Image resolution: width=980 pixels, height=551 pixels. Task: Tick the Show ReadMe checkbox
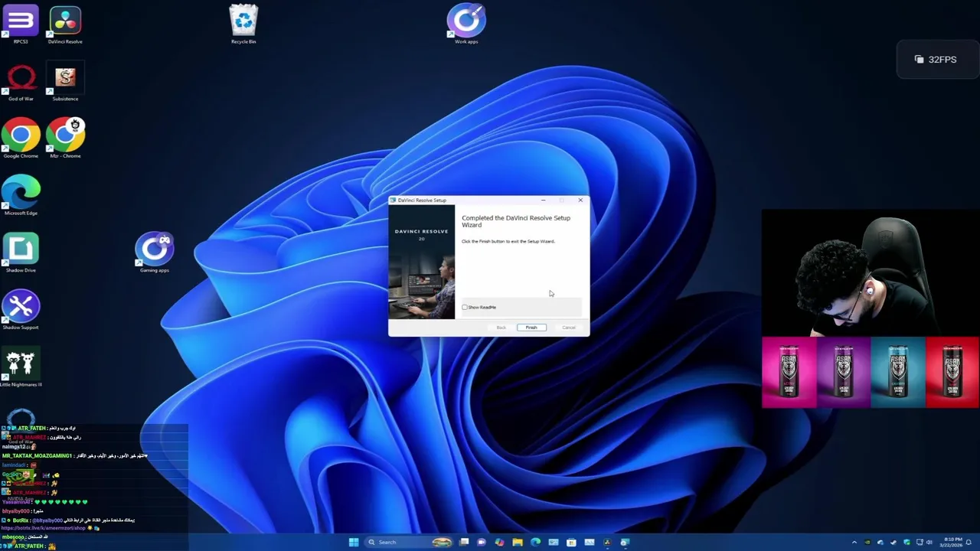click(465, 307)
